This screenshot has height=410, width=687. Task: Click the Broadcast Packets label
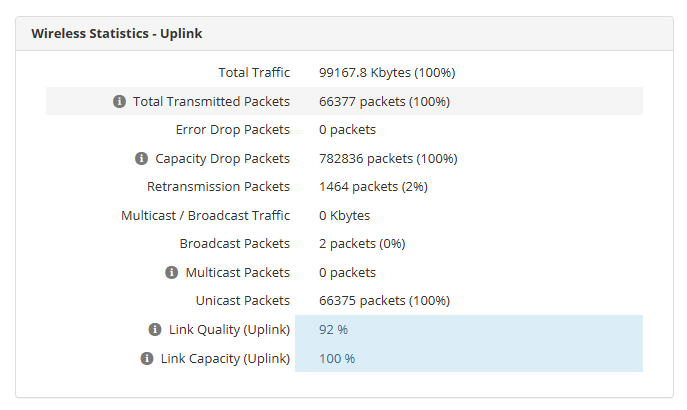(235, 243)
